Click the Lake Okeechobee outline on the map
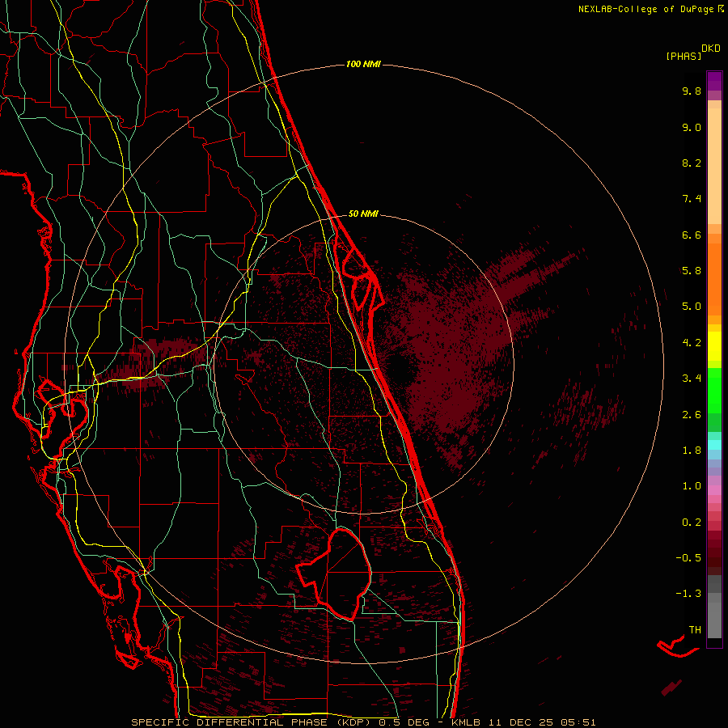This screenshot has height=728, width=728. [334, 575]
